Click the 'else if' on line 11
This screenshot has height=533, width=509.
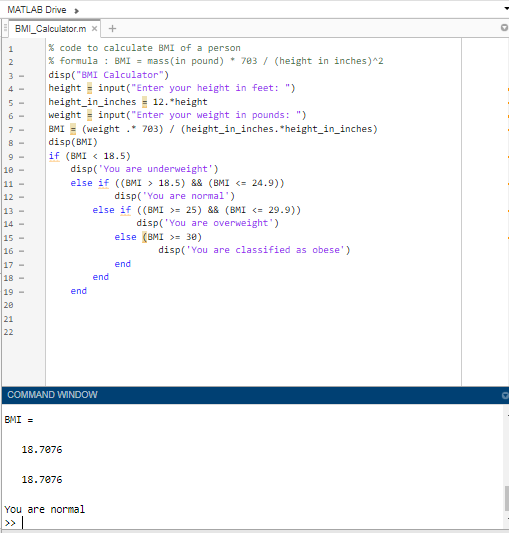(x=90, y=183)
